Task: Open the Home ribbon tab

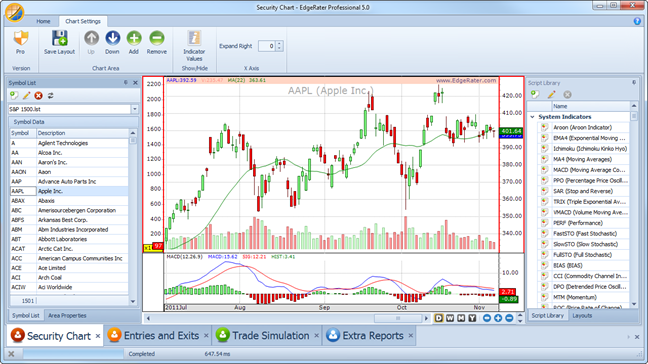Action: click(x=43, y=21)
